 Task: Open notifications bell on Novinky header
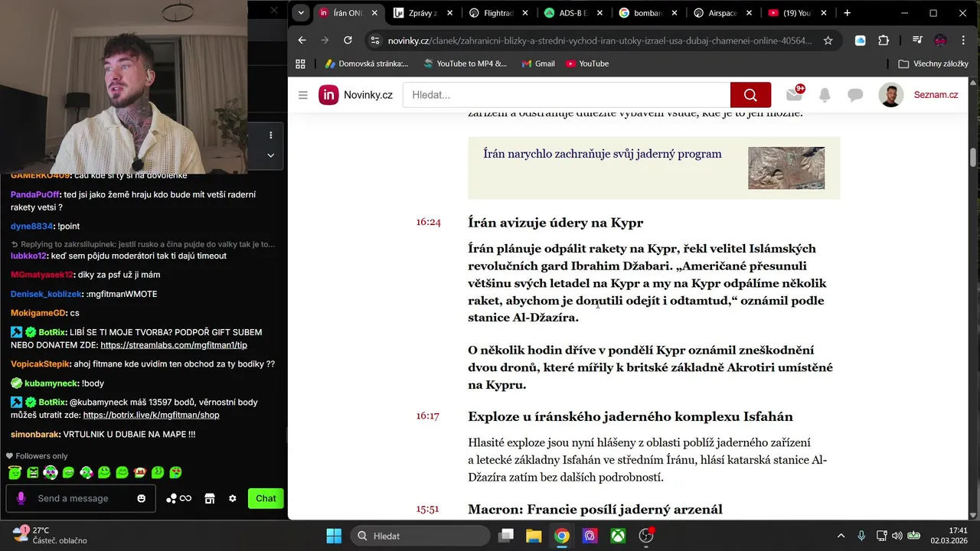coord(825,95)
